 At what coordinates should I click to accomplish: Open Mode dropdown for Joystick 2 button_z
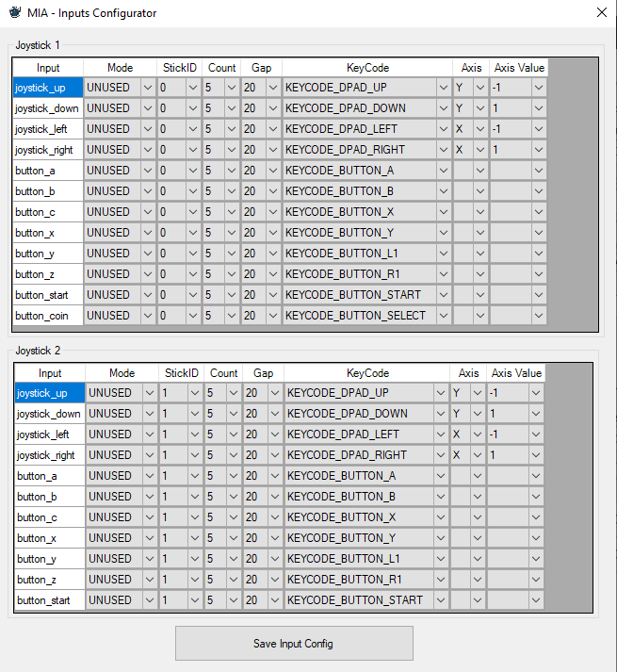tap(150, 580)
